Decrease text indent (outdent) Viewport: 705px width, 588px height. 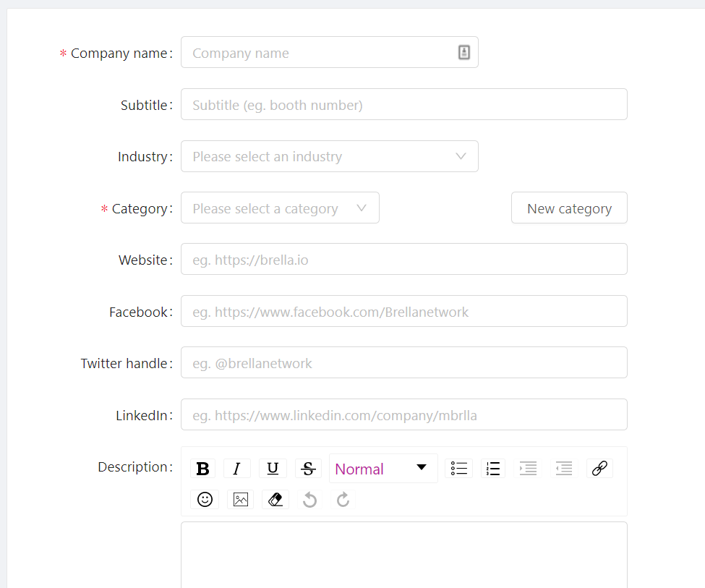tap(564, 469)
